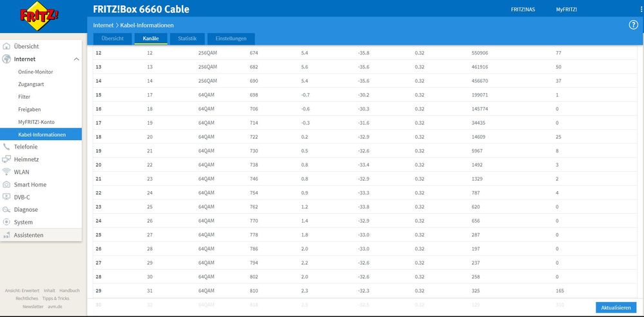Image resolution: width=644 pixels, height=317 pixels.
Task: Click value 34435 in row 17
Action: pos(478,123)
